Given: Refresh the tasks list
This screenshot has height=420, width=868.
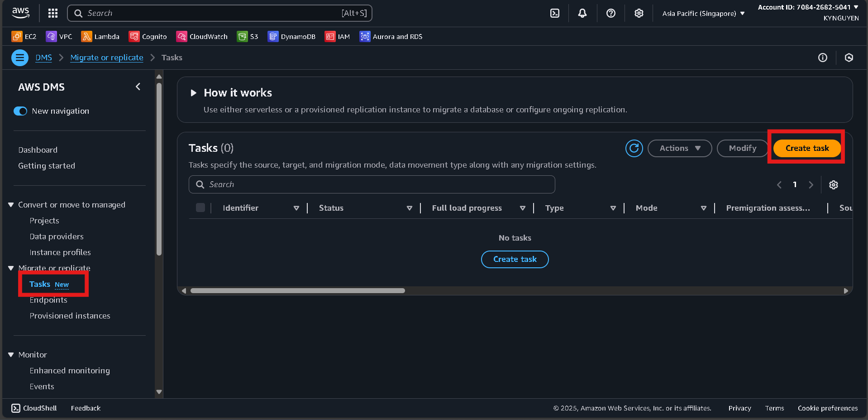Looking at the screenshot, I should pos(634,148).
